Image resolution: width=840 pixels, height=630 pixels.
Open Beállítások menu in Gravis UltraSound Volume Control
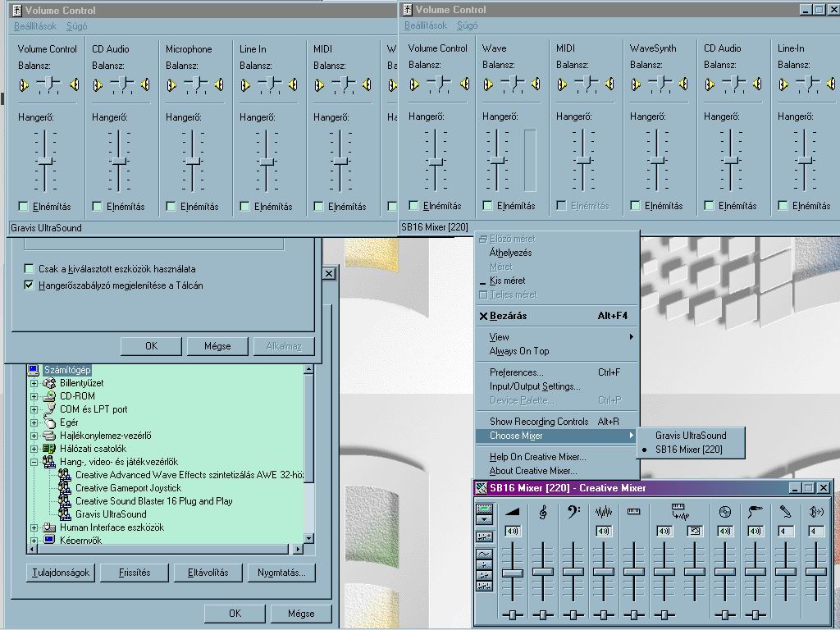click(35, 25)
